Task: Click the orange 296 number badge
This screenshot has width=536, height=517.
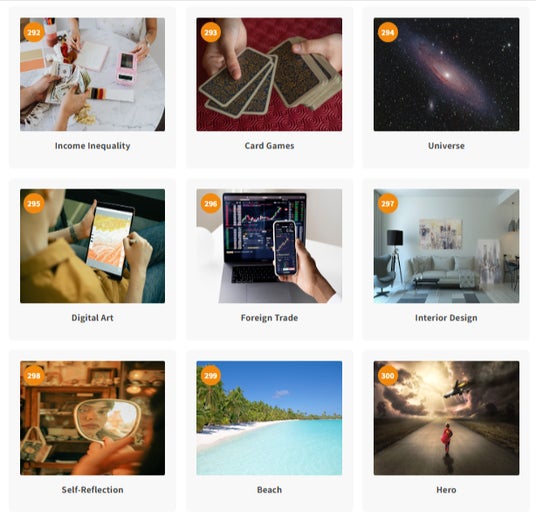Action: 211,204
